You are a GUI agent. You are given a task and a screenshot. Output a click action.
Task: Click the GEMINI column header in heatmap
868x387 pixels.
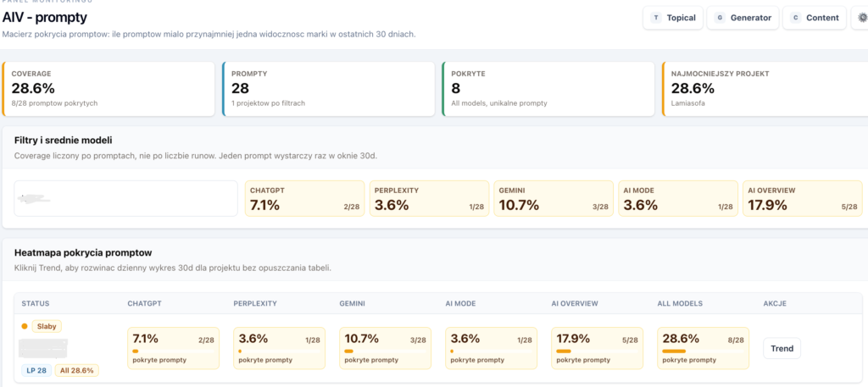click(352, 303)
